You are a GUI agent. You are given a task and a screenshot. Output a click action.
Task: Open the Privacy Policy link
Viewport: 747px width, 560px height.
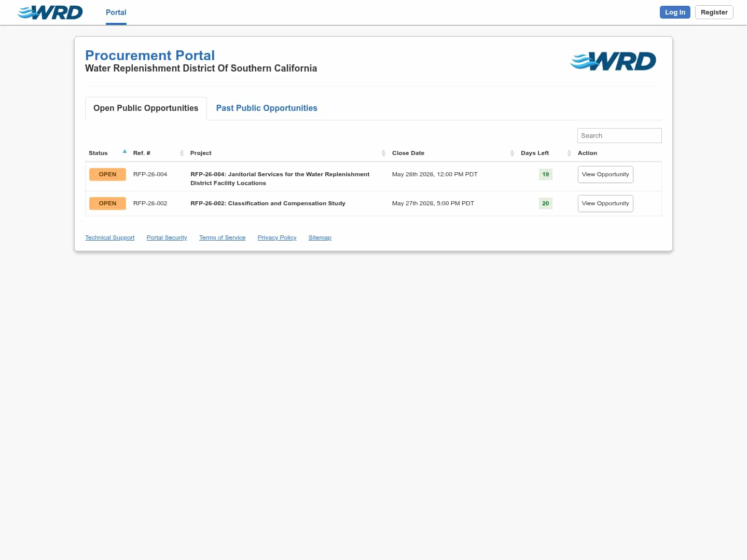pyautogui.click(x=277, y=237)
